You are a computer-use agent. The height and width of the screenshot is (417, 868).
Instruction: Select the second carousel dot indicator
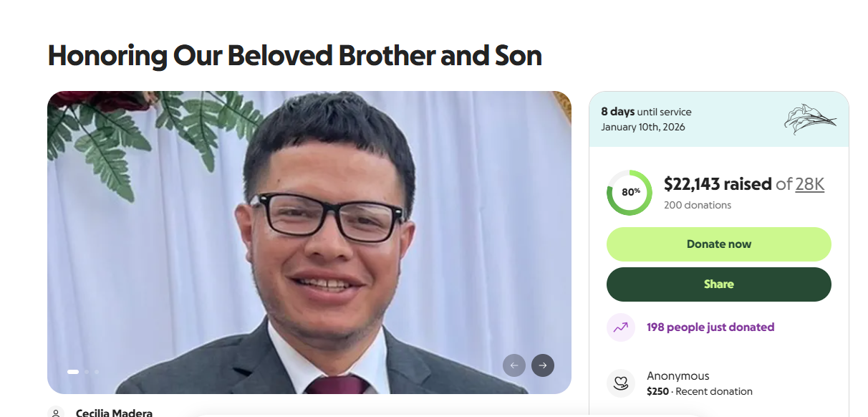coord(86,372)
